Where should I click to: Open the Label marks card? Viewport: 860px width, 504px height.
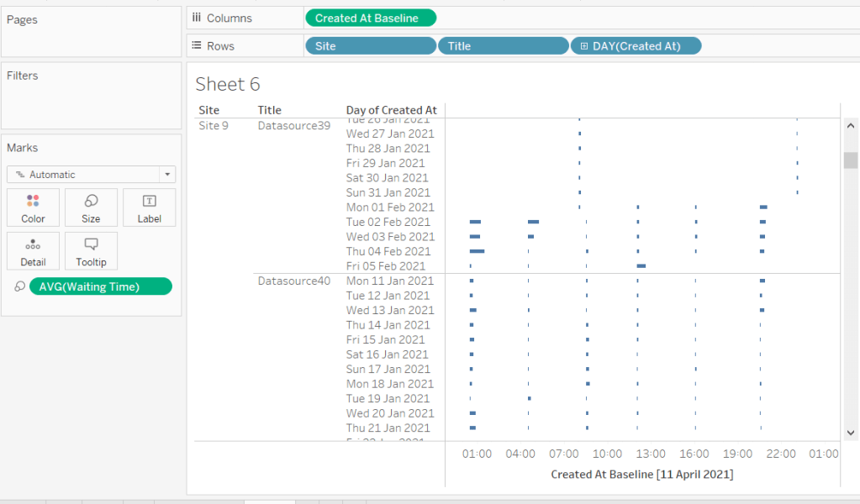(x=149, y=207)
